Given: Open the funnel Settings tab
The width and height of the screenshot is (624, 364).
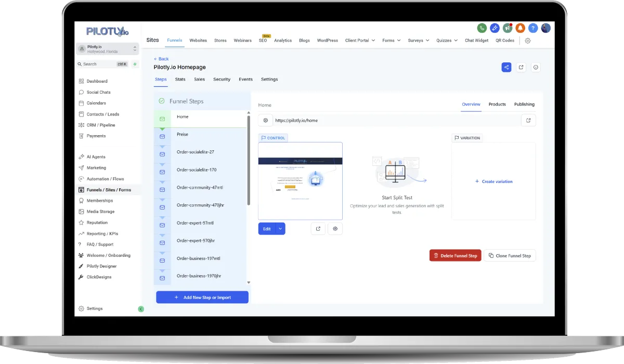Looking at the screenshot, I should [269, 80].
